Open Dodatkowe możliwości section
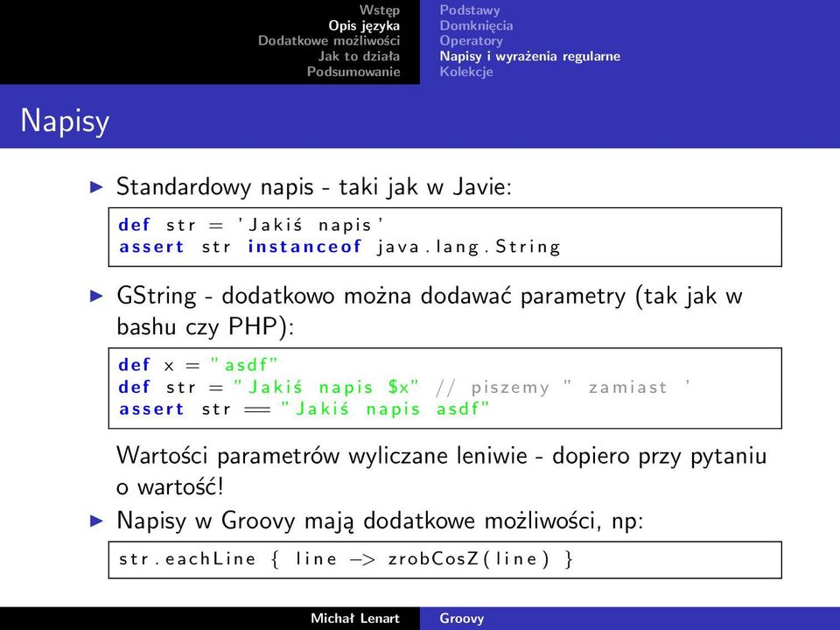This screenshot has height=630, width=840. pos(329,41)
